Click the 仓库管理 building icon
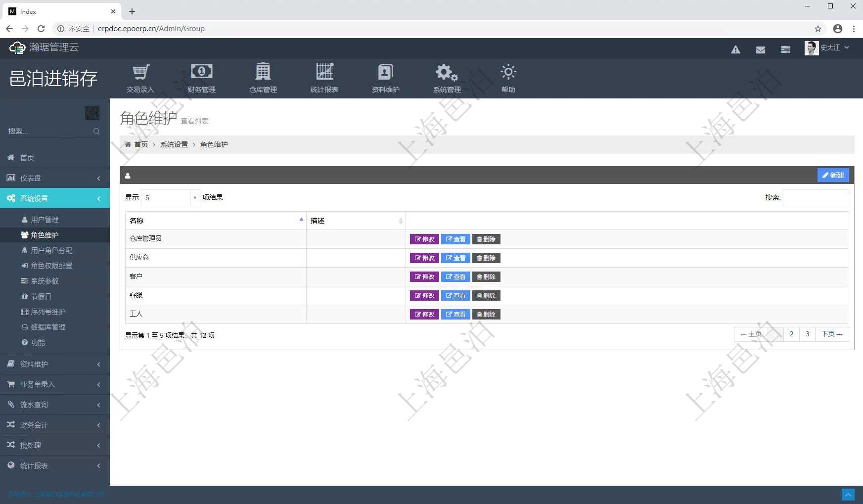 (263, 73)
